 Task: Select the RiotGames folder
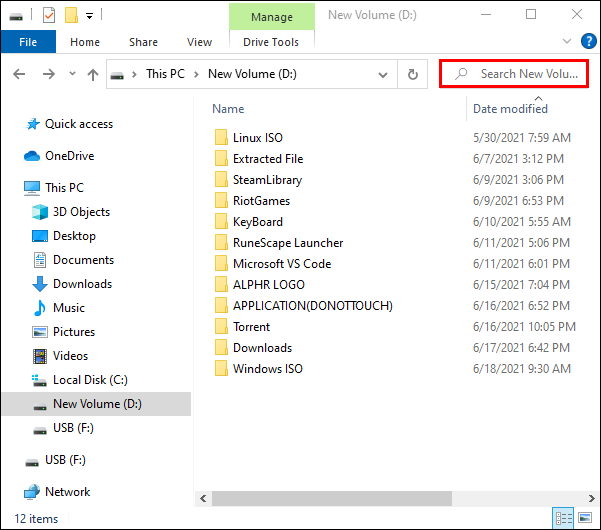click(x=261, y=201)
